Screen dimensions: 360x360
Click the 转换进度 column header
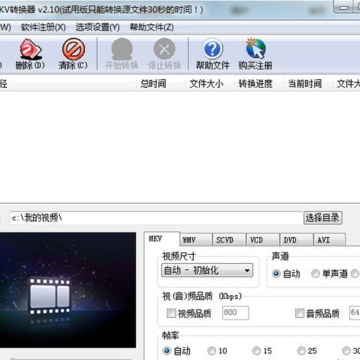259,84
